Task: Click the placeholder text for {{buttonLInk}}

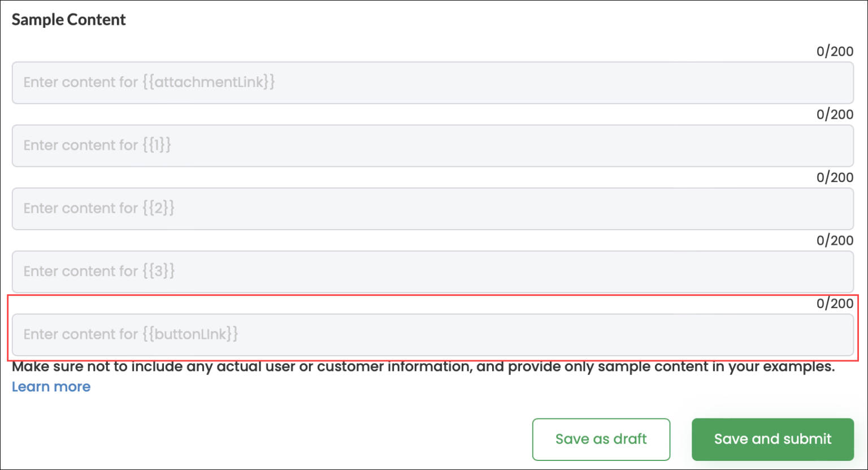Action: tap(131, 335)
